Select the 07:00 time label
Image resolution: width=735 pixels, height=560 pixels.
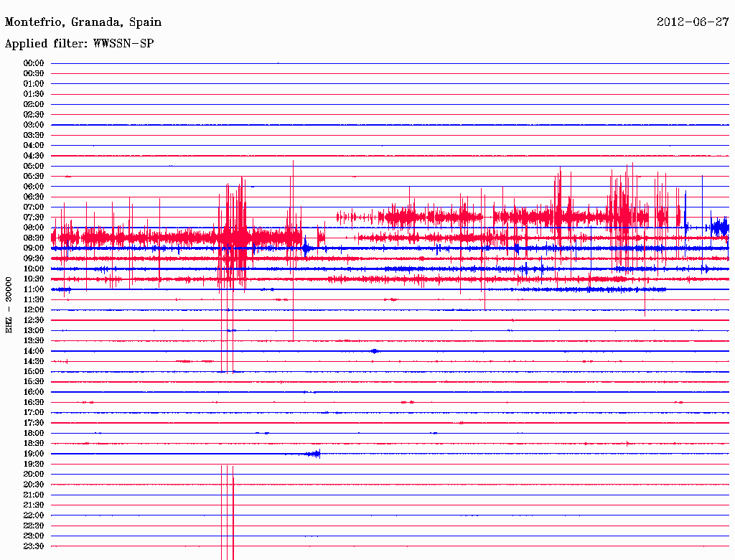point(34,207)
